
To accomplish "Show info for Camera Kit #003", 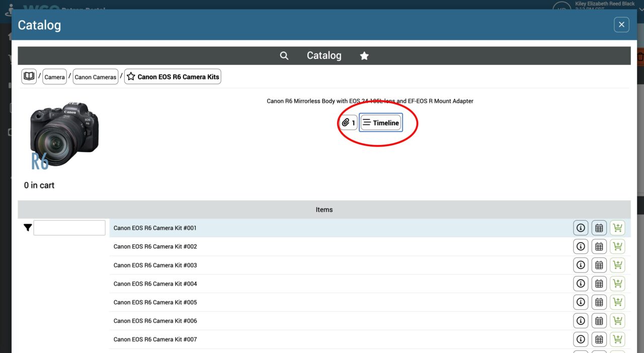I will (x=581, y=265).
